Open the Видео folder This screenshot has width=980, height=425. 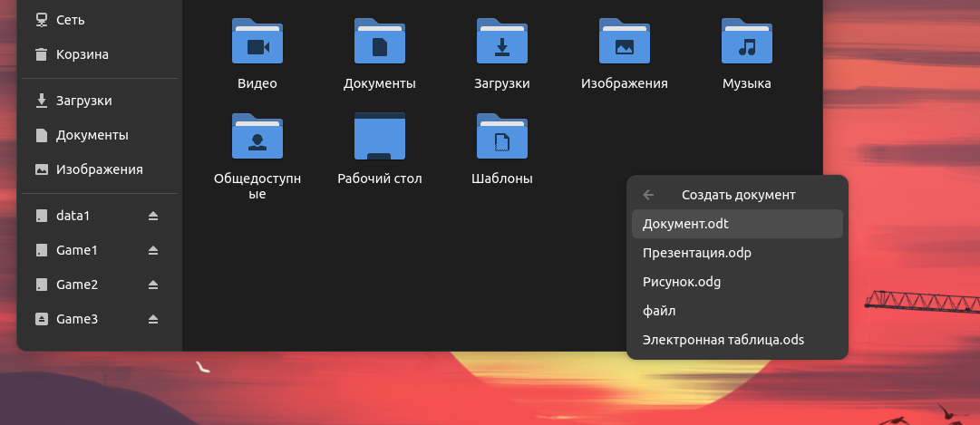pos(257,42)
